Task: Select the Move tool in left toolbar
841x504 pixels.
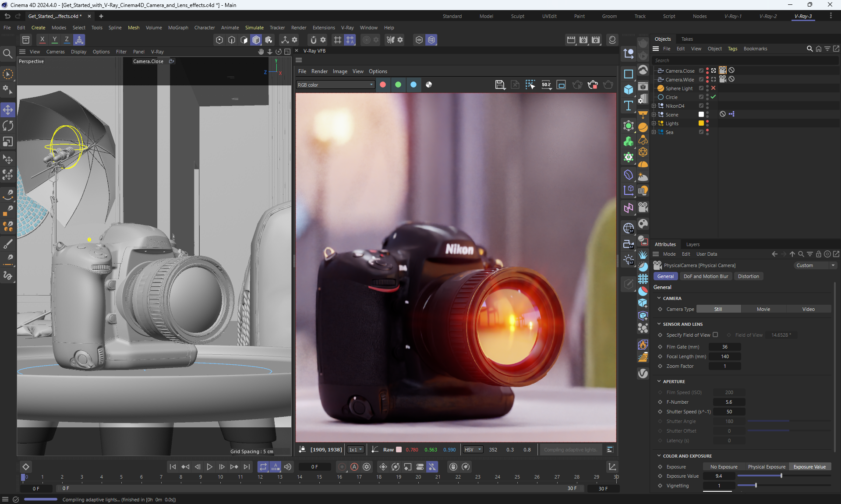Action: point(8,109)
